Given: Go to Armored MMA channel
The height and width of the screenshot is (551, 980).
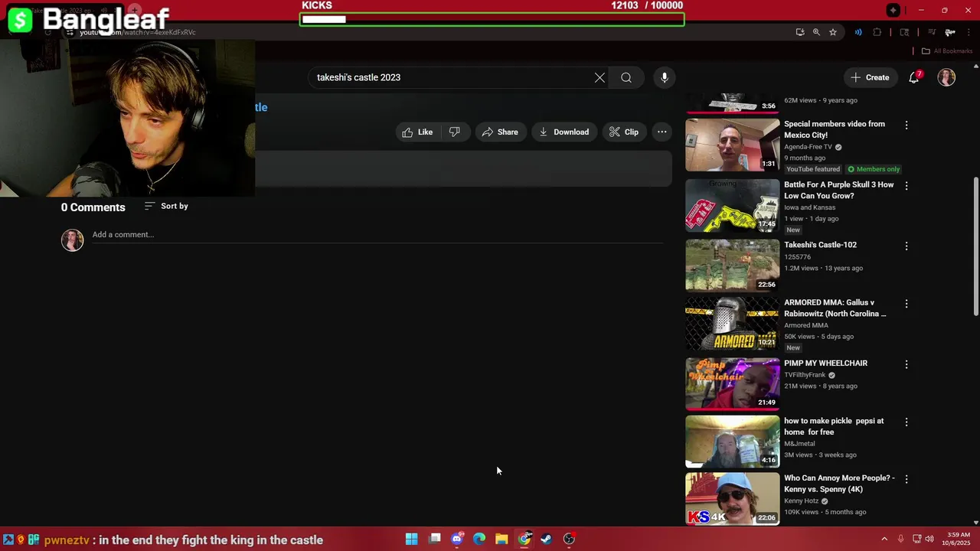Looking at the screenshot, I should click(x=806, y=325).
